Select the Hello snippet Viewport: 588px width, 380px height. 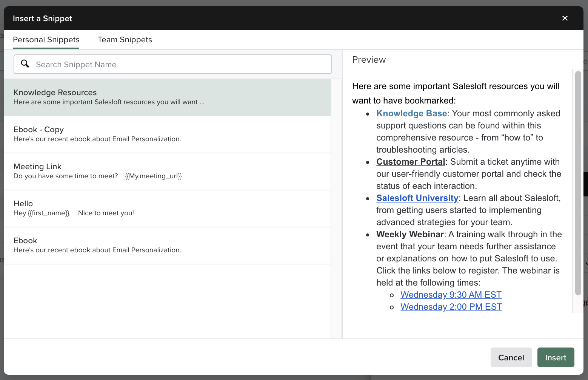point(167,208)
